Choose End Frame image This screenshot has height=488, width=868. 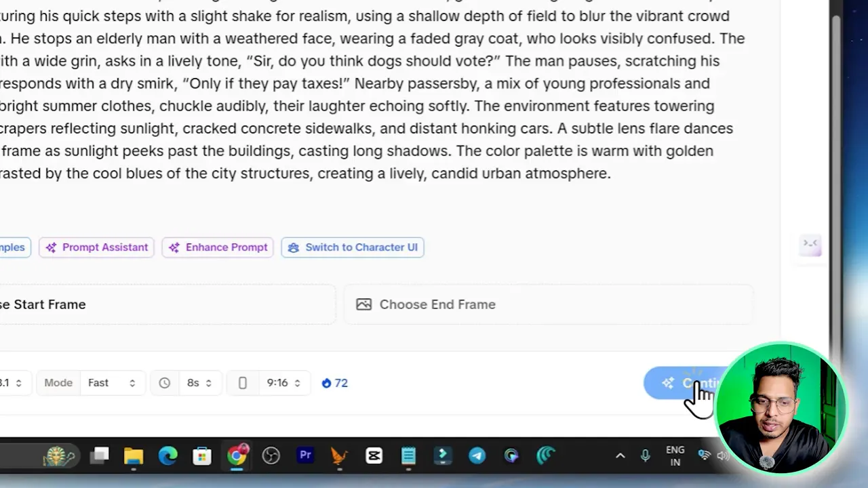point(548,304)
